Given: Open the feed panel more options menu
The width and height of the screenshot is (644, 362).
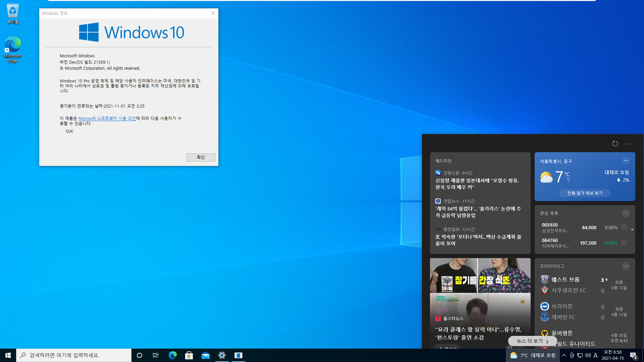Looking at the screenshot, I should [x=629, y=143].
